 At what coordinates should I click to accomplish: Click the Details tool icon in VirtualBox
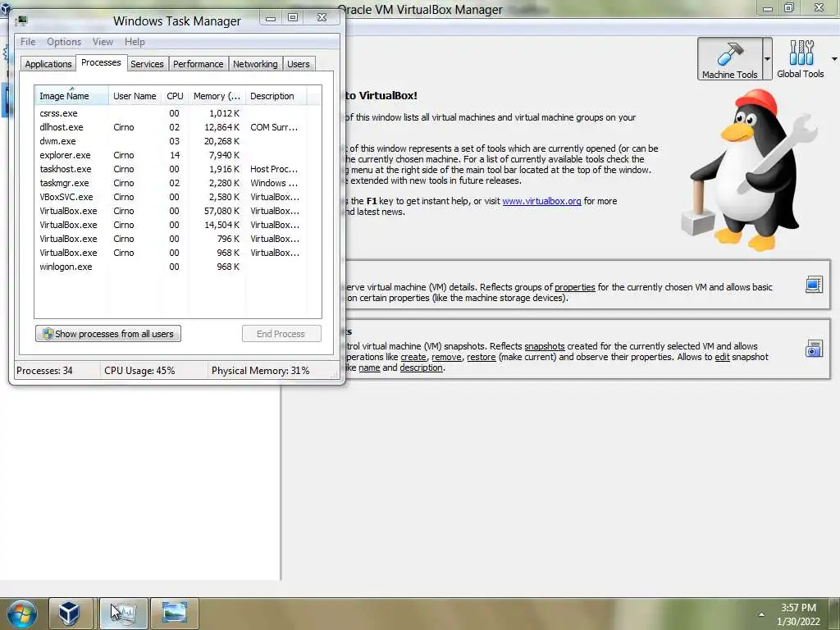click(x=814, y=285)
